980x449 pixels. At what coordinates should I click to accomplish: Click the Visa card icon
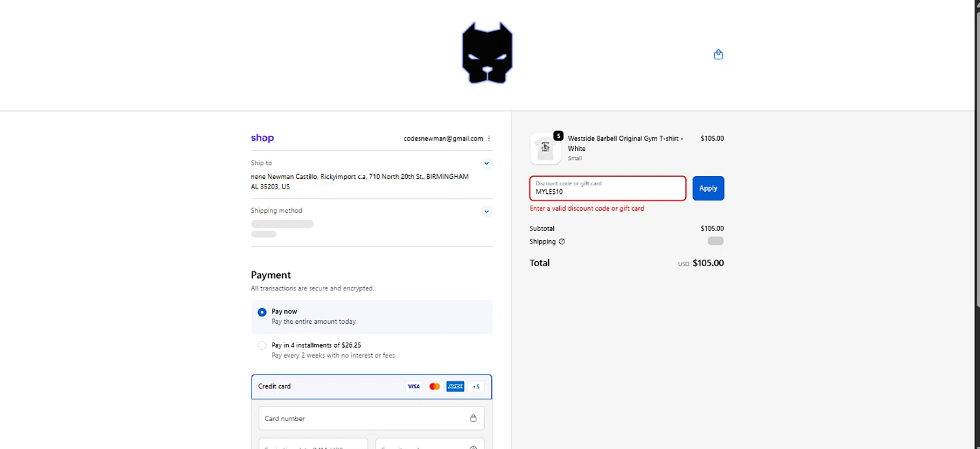point(414,386)
